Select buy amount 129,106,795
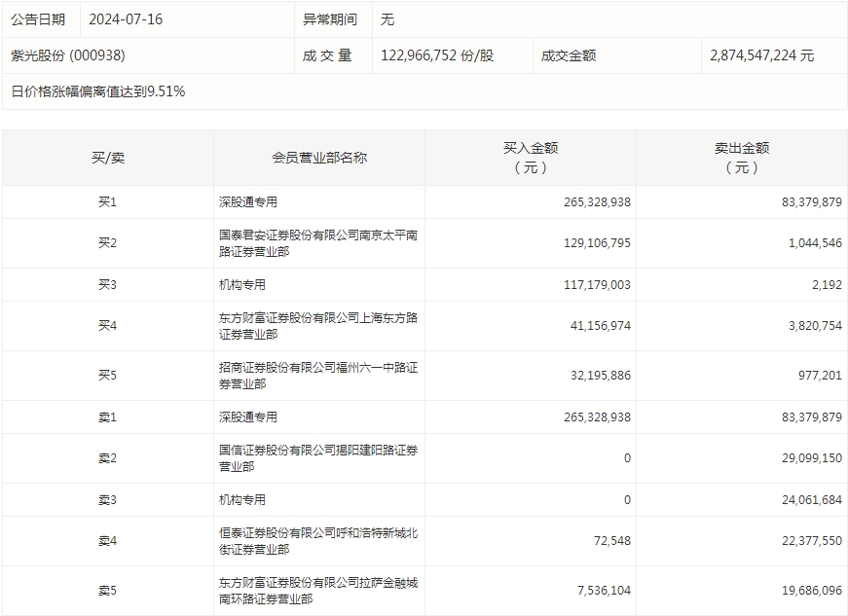 [x=597, y=243]
